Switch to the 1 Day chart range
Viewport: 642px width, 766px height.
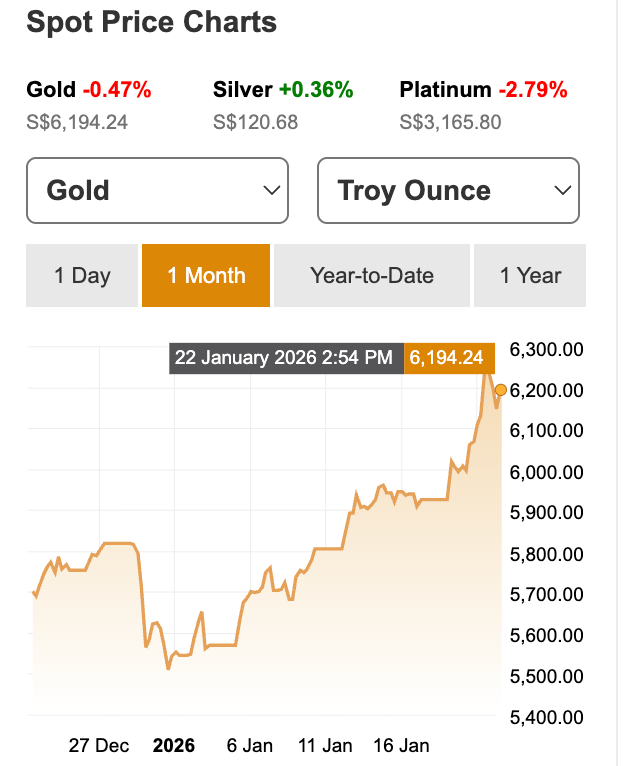82,275
